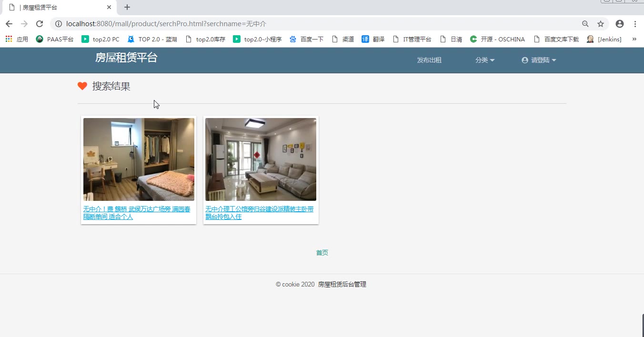Open the top2.0库存 bookmark

pos(205,39)
